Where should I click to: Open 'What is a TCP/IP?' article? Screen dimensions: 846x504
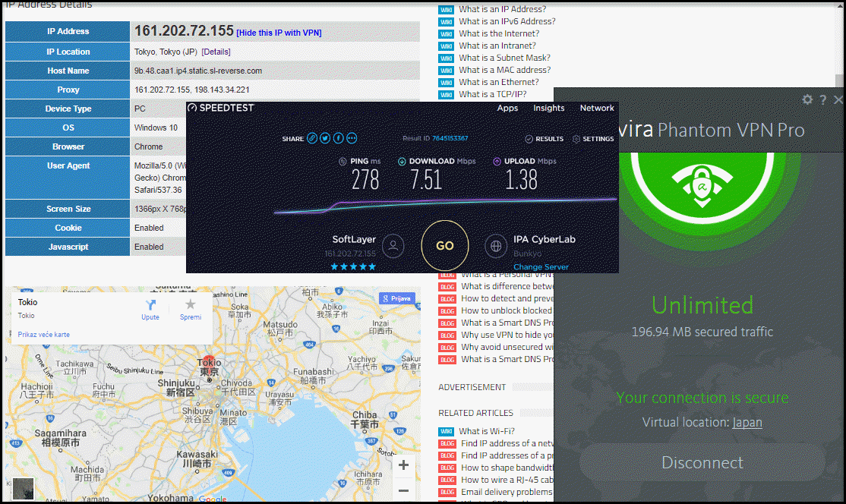click(x=493, y=94)
